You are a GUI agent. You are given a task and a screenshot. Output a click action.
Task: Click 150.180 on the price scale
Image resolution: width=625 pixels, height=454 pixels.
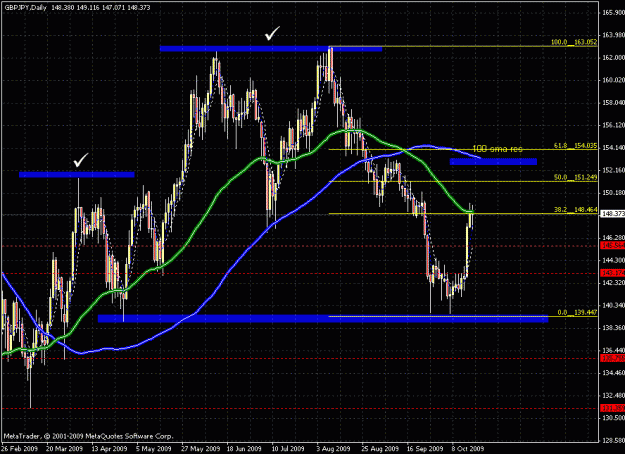613,193
